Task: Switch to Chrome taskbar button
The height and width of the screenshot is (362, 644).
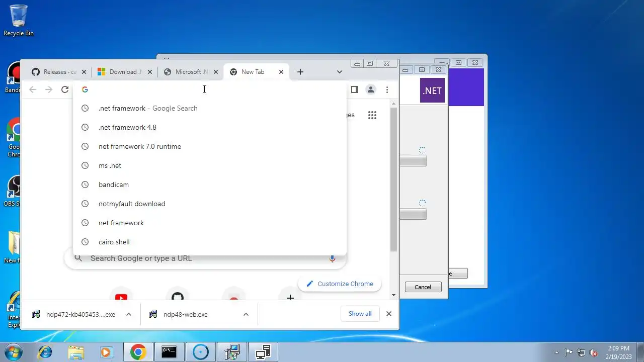Action: pos(138,352)
